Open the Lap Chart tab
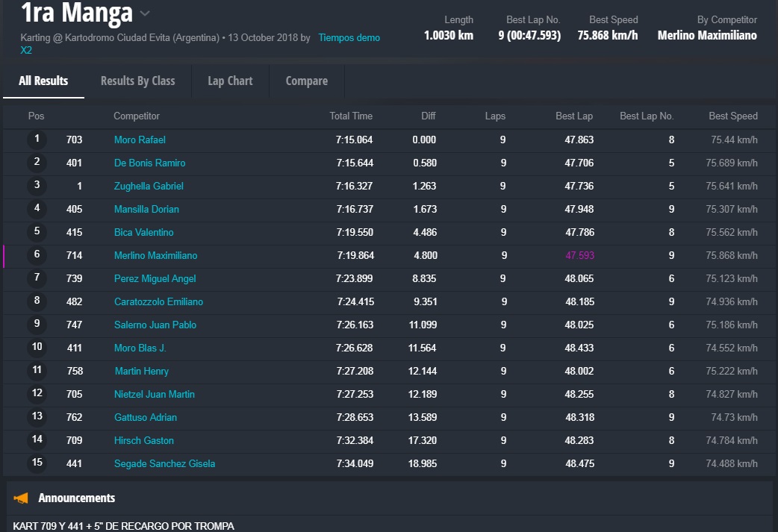 [x=230, y=81]
